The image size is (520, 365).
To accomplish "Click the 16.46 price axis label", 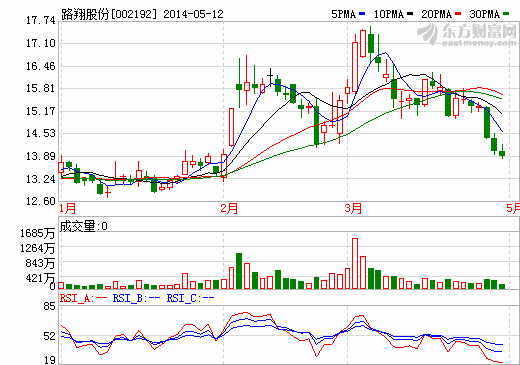I will (x=41, y=66).
